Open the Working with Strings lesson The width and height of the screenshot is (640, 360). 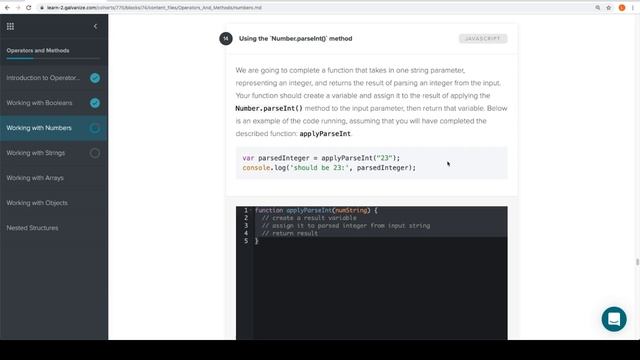tap(36, 153)
